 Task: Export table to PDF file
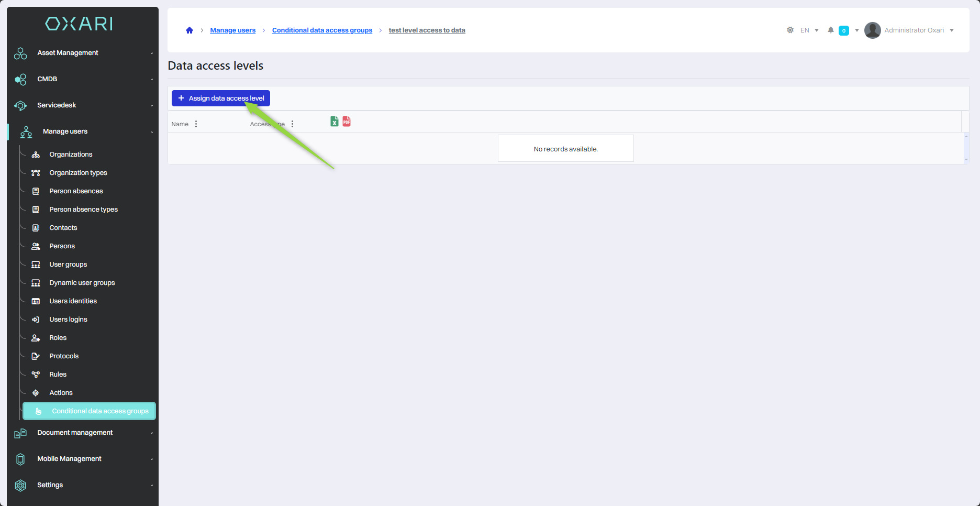[347, 122]
